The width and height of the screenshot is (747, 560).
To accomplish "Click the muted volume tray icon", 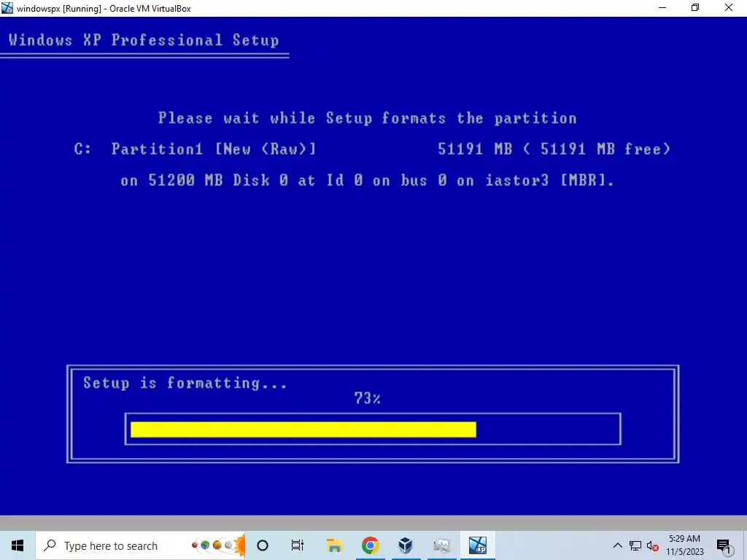I will click(653, 545).
